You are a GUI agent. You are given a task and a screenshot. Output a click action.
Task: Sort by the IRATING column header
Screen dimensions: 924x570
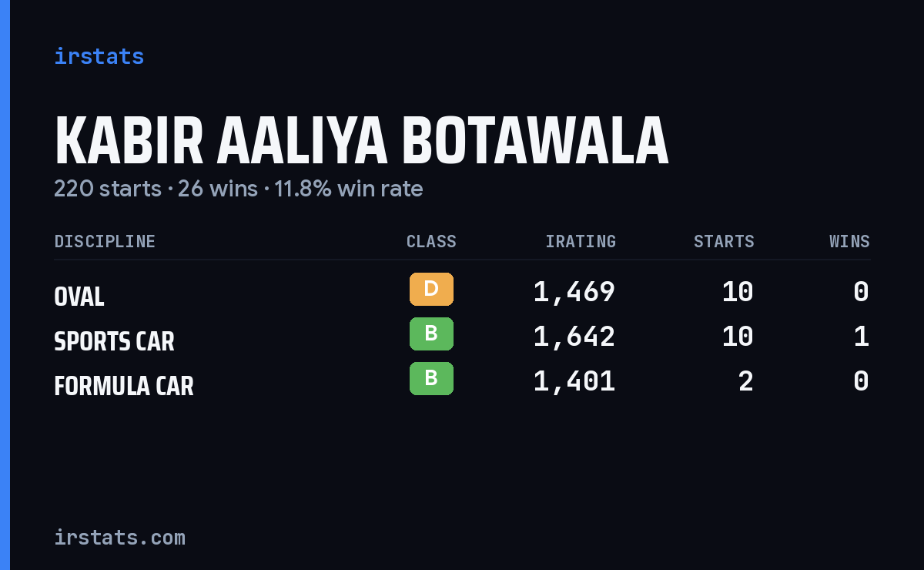581,241
